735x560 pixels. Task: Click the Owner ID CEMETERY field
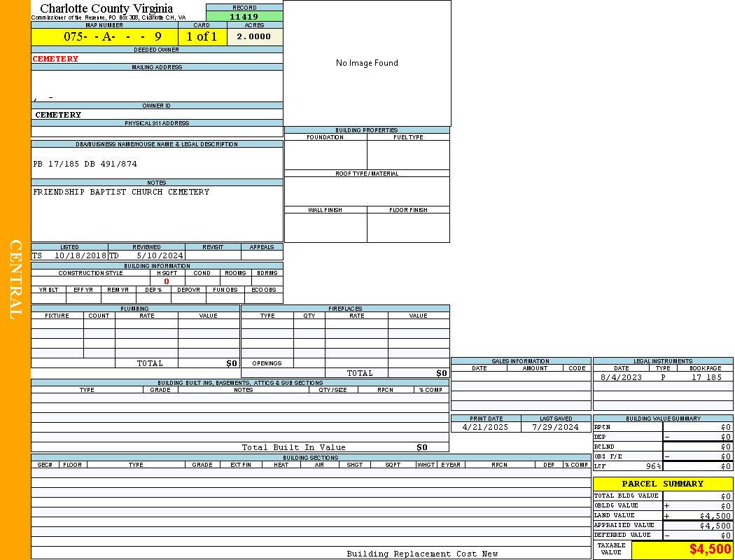[58, 115]
